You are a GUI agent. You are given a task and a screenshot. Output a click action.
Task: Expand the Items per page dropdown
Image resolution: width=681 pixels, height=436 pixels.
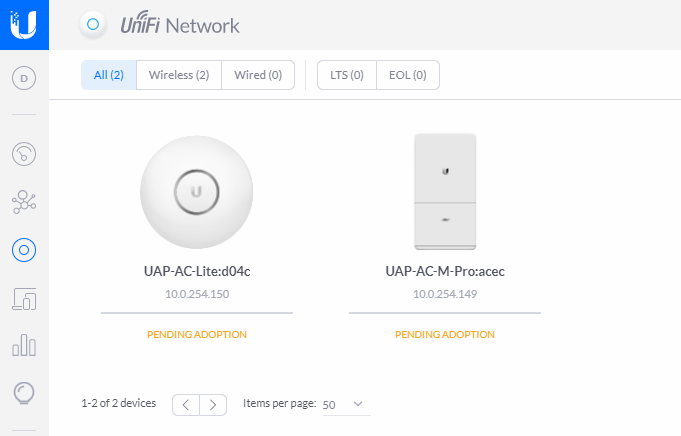pyautogui.click(x=347, y=404)
